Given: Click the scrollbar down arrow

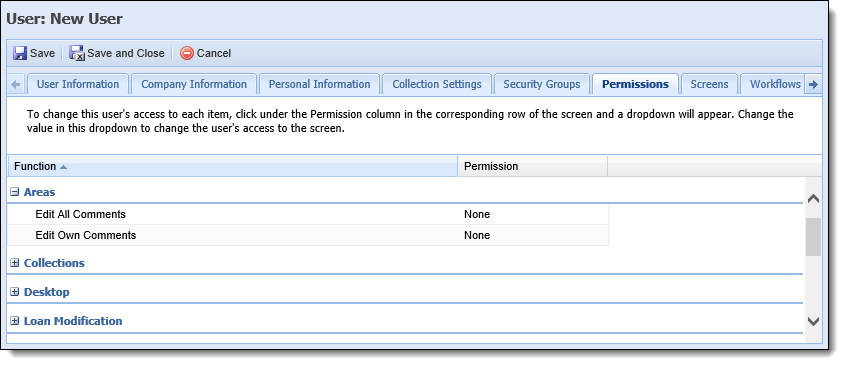Looking at the screenshot, I should (x=814, y=321).
